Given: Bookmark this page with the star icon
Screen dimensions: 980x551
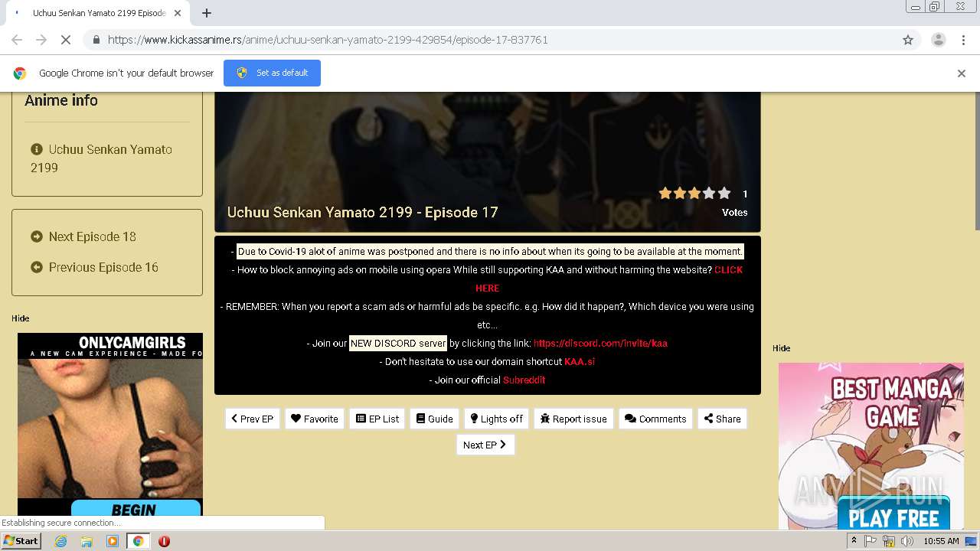Looking at the screenshot, I should point(908,40).
